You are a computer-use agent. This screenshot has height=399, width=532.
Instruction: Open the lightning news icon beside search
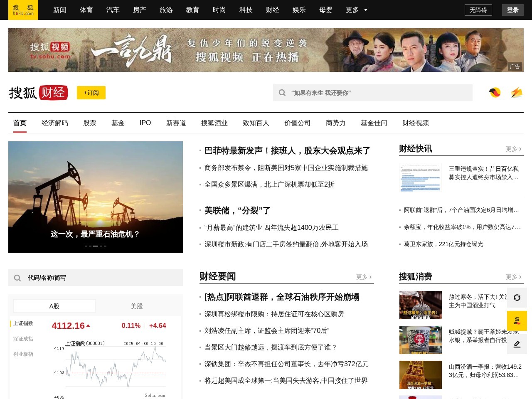516,93
